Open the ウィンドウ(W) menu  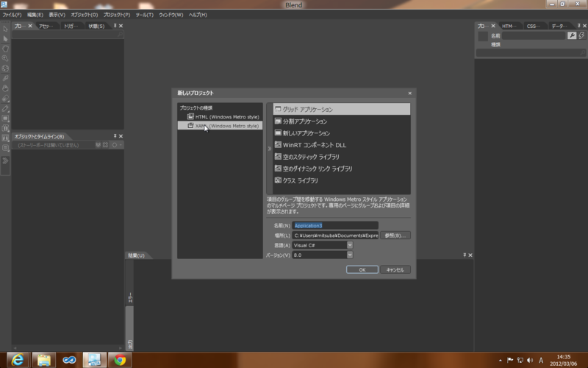point(171,15)
